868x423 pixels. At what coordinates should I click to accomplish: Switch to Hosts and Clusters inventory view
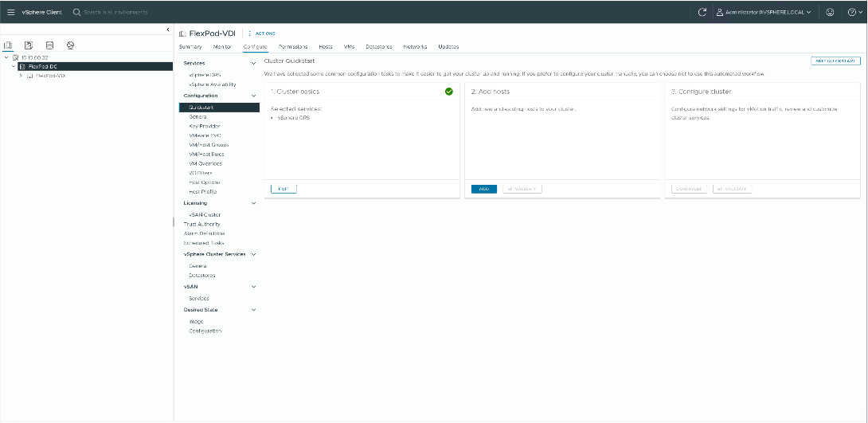click(8, 45)
